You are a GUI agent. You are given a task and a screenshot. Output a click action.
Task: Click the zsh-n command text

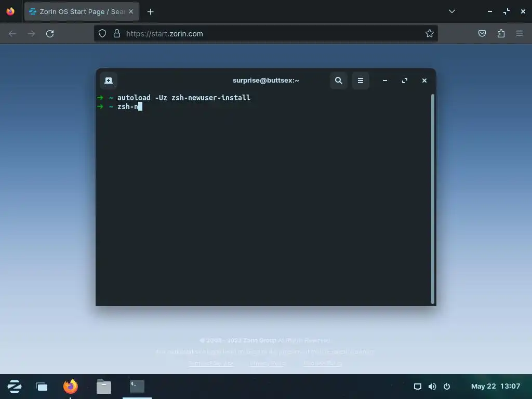(x=128, y=107)
